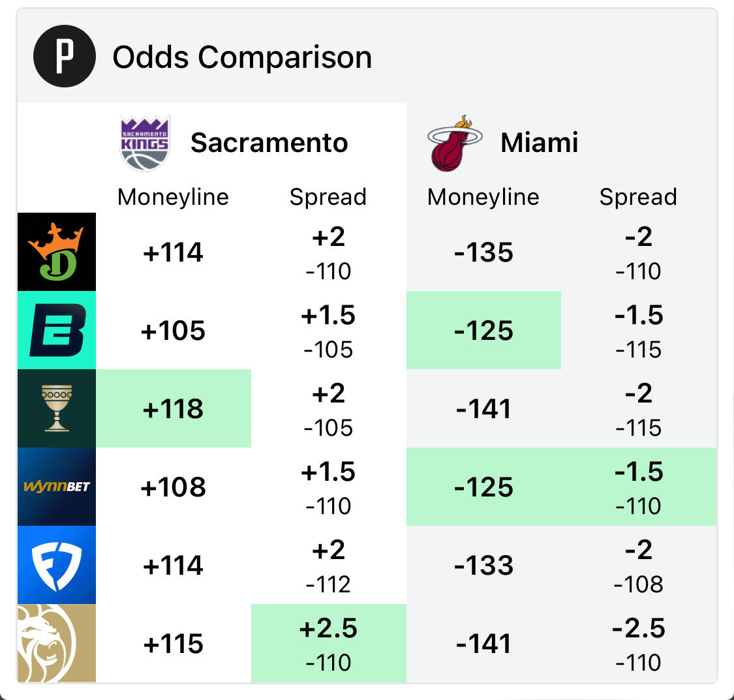The image size is (734, 700).
Task: Click the Miami Heat team logo
Action: click(454, 143)
